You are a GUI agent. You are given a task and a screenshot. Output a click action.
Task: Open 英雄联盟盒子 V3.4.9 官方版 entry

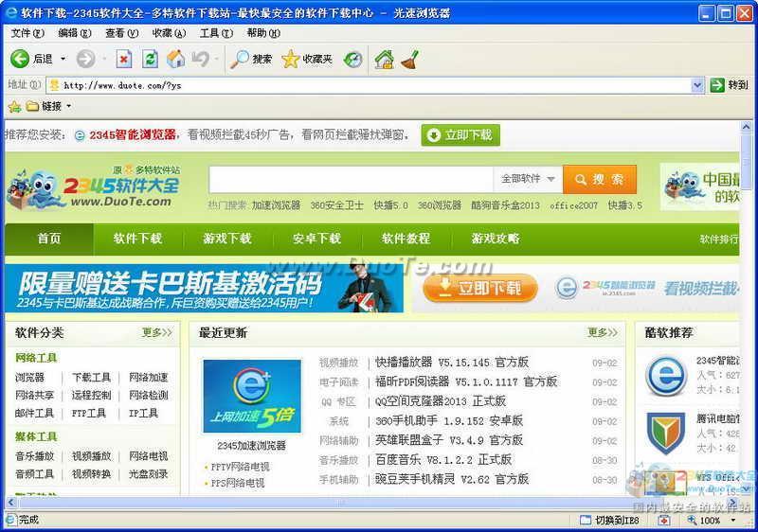449,440
